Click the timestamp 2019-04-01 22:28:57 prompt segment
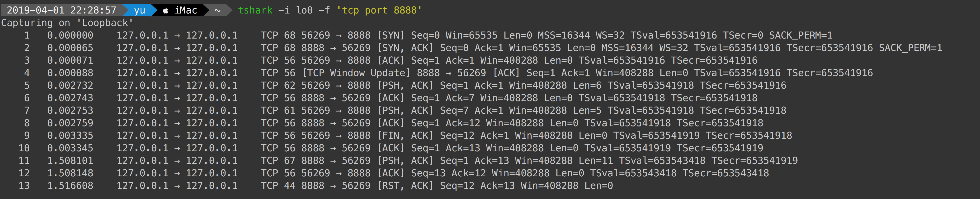Image resolution: width=980 pixels, height=199 pixels. [61, 10]
